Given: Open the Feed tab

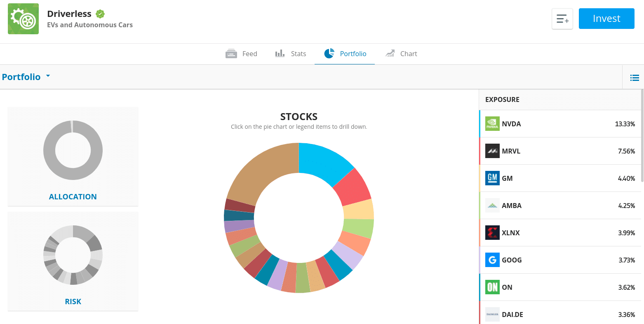Looking at the screenshot, I should [x=242, y=54].
